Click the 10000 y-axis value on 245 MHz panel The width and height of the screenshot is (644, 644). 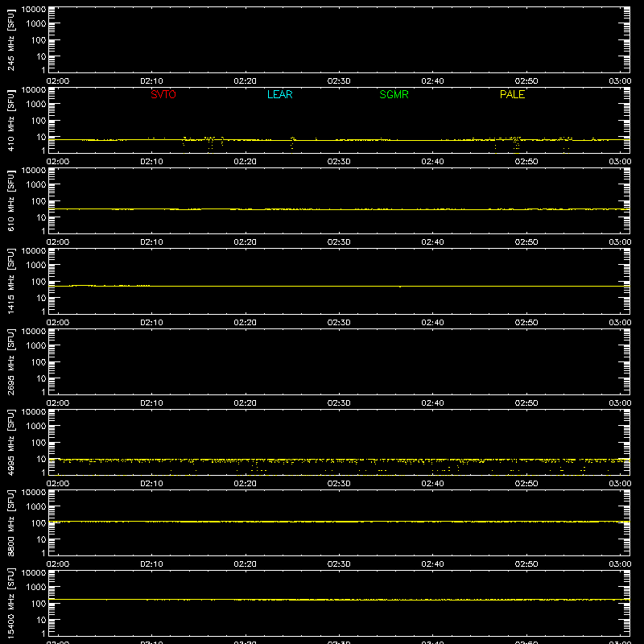tap(34, 10)
